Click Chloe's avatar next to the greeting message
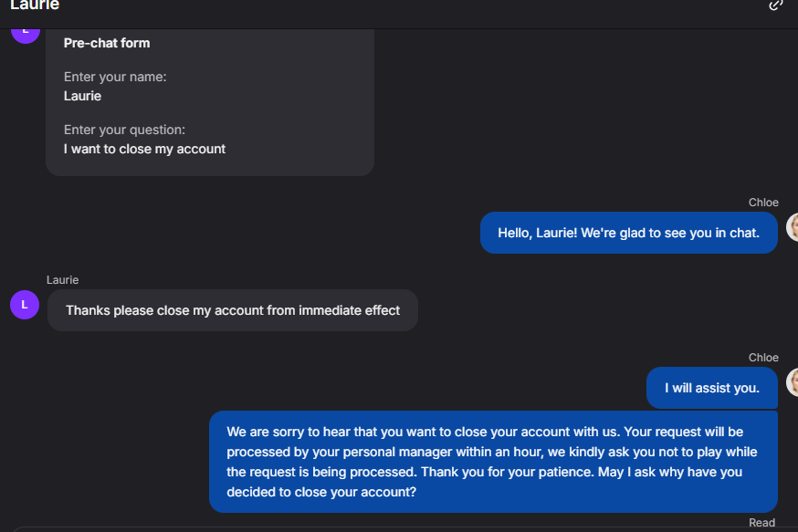798x532 pixels. (x=792, y=227)
